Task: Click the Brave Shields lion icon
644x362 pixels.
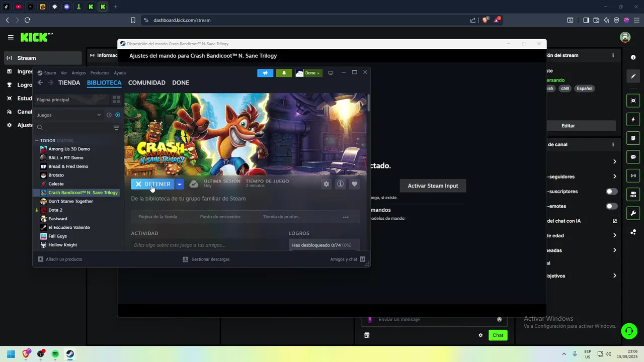Action: point(486,20)
